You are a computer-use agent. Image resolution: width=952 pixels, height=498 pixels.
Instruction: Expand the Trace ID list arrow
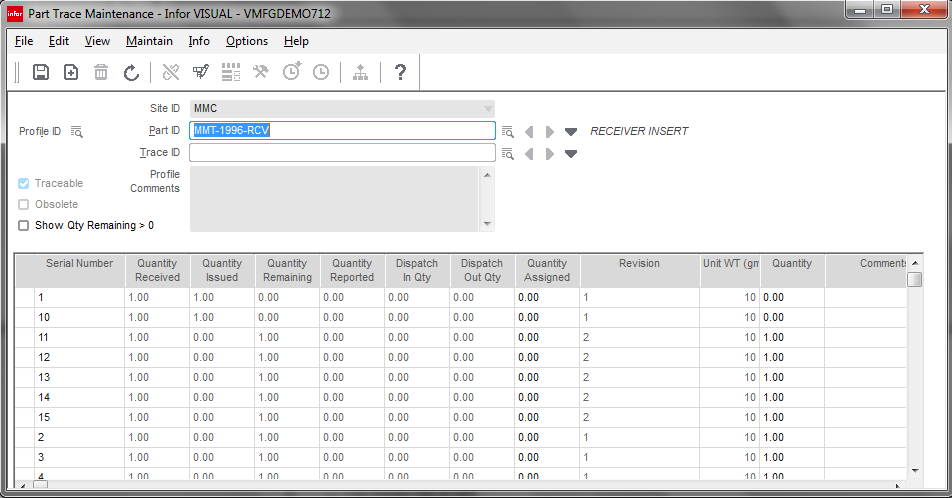click(x=571, y=154)
